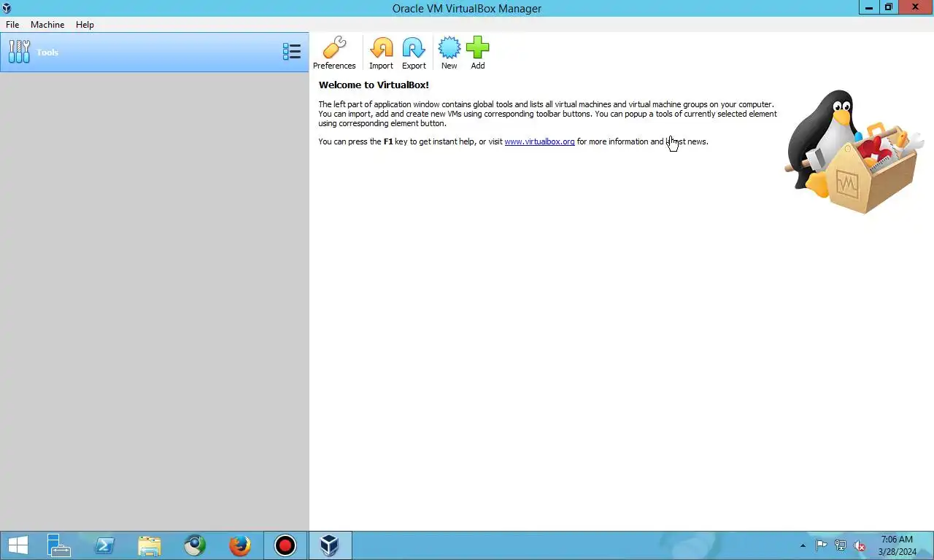Viewport: 934px width, 560px height.
Task: Launch PowerShell from taskbar
Action: coord(104,545)
